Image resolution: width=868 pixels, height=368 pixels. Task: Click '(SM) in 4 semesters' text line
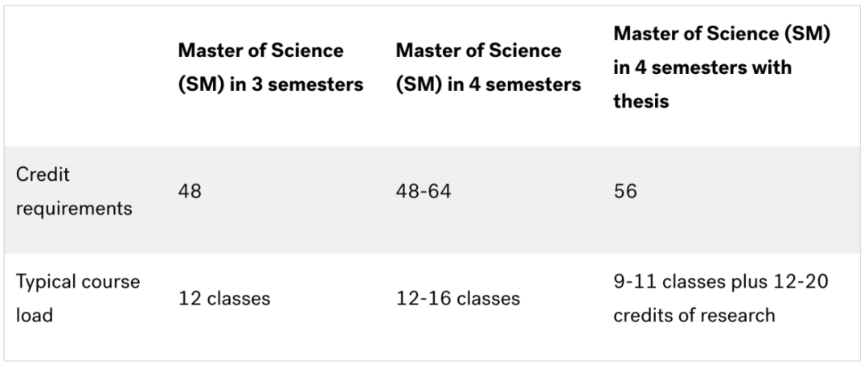[489, 84]
